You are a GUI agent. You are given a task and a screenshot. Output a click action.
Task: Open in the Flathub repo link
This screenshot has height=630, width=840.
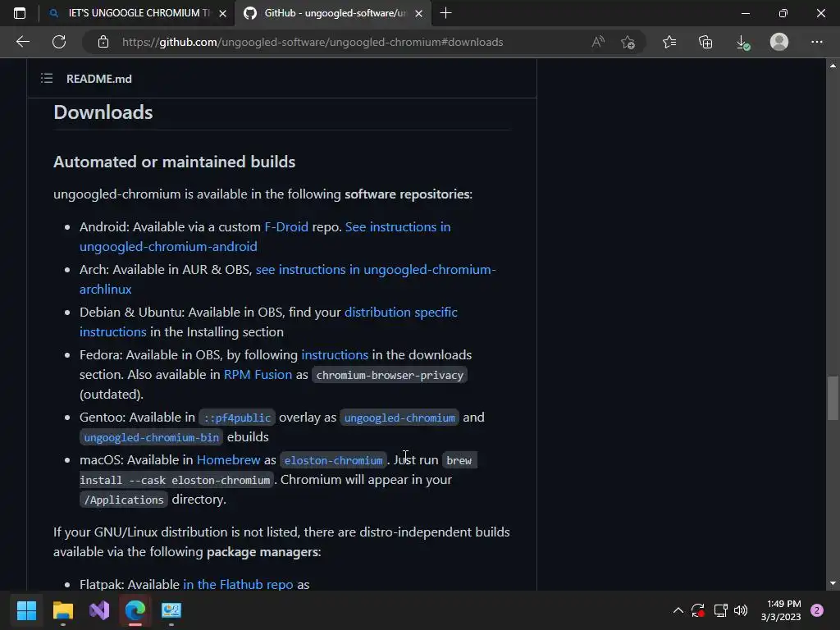(x=238, y=584)
